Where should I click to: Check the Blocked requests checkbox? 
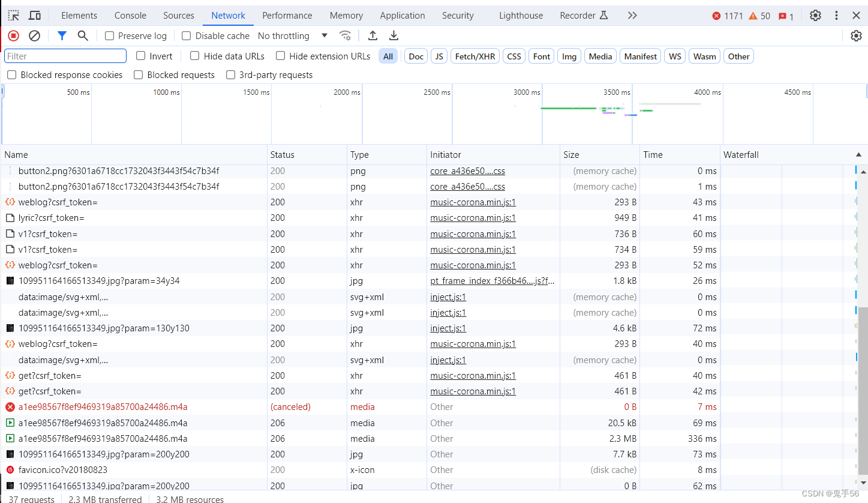click(139, 75)
